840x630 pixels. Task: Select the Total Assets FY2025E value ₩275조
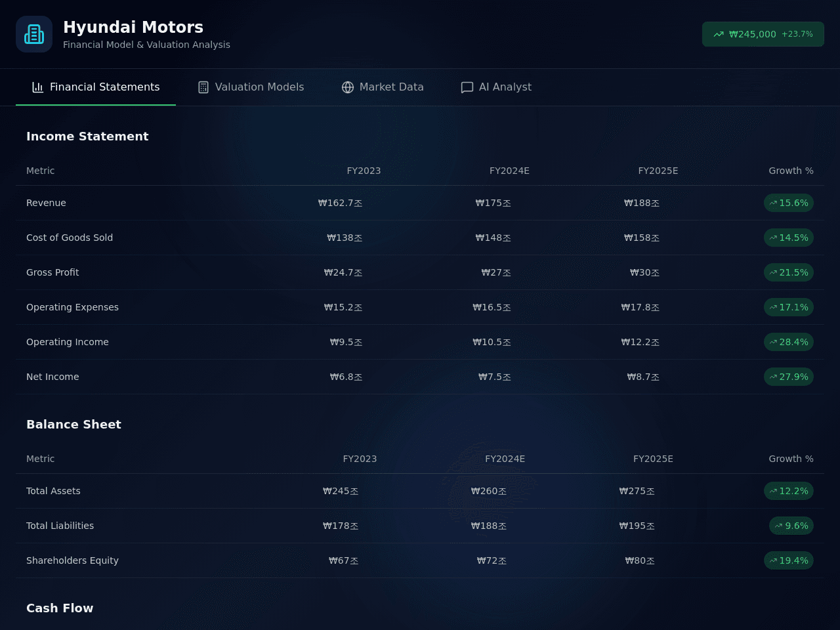pos(637,491)
